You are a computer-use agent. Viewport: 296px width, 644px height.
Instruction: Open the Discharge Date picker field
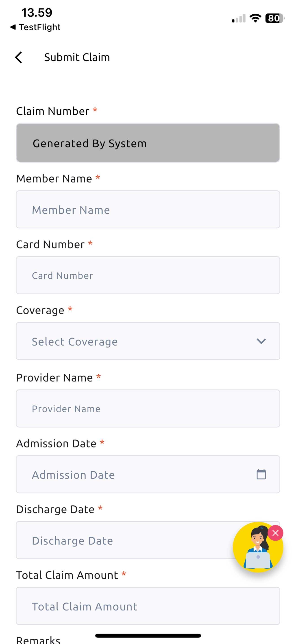click(148, 540)
